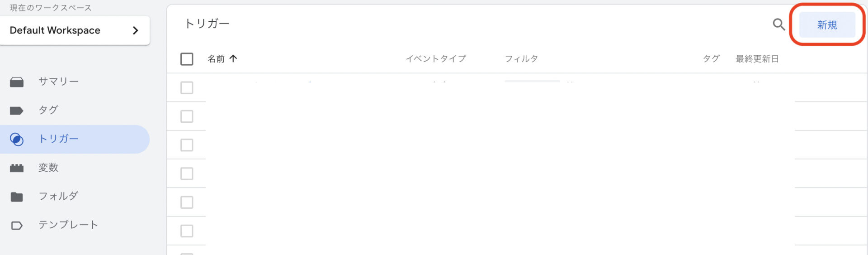Click the フィルタ column header

[x=521, y=58]
